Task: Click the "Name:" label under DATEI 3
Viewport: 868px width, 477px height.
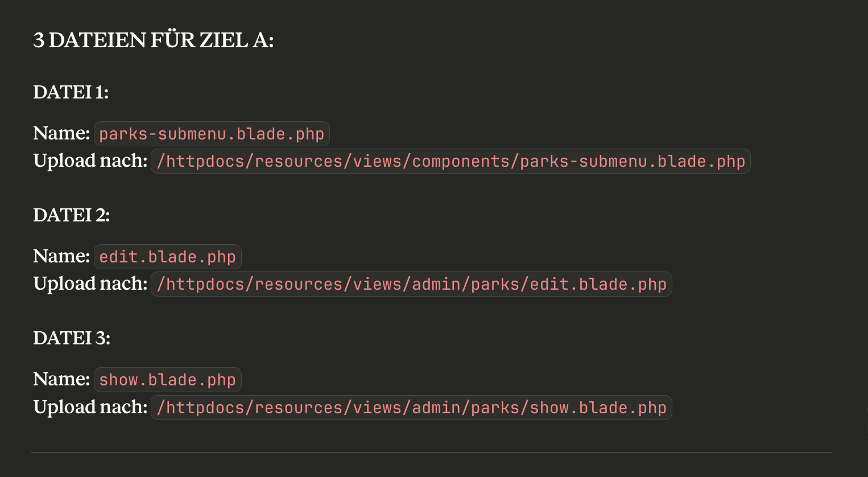Action: click(61, 379)
